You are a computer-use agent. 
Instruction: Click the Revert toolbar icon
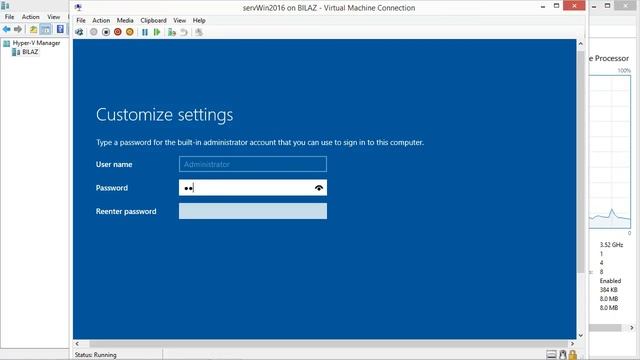[184, 32]
